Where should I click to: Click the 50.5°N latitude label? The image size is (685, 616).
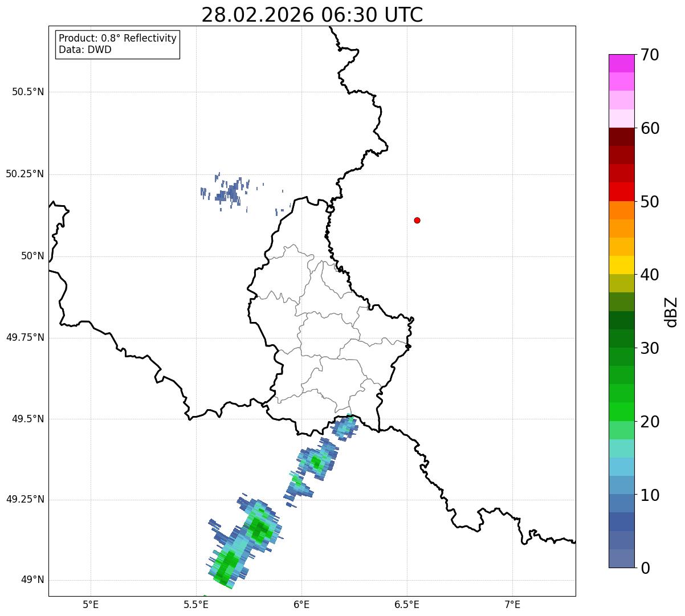coord(28,92)
